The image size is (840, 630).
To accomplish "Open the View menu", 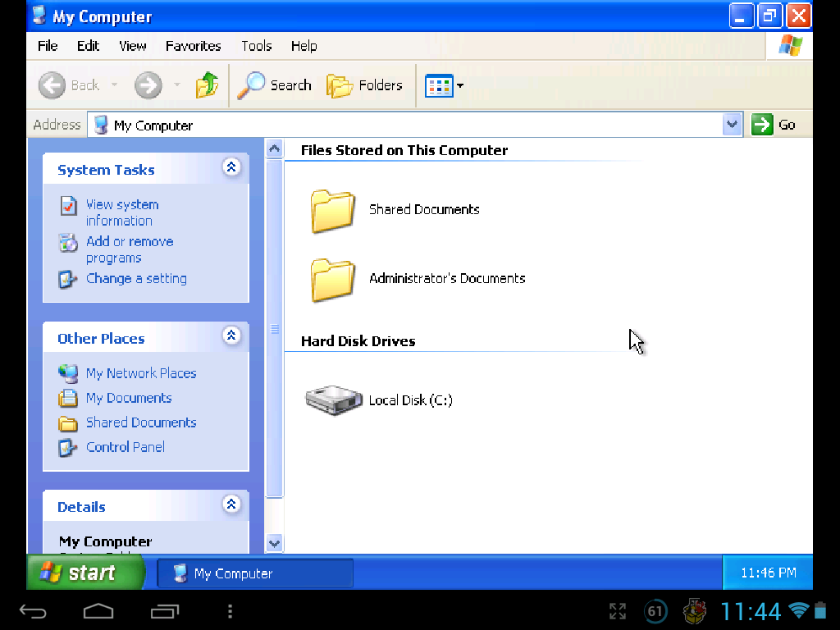I will pyautogui.click(x=132, y=46).
